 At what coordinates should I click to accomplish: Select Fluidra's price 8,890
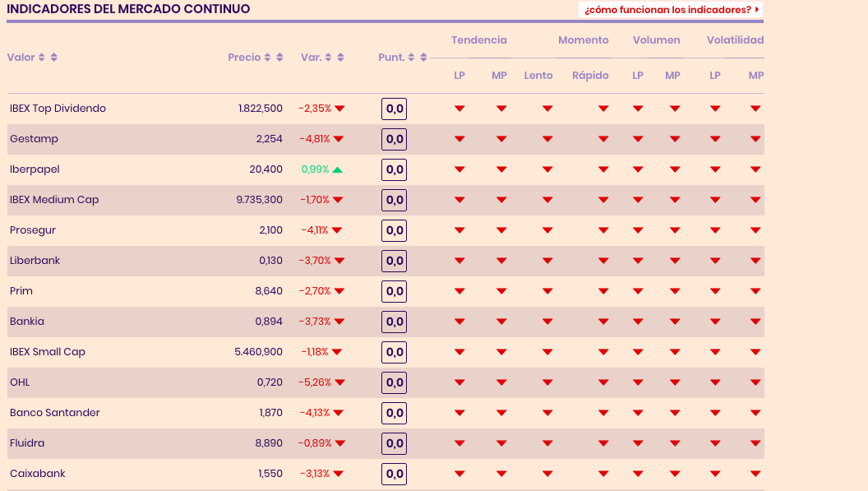(269, 443)
